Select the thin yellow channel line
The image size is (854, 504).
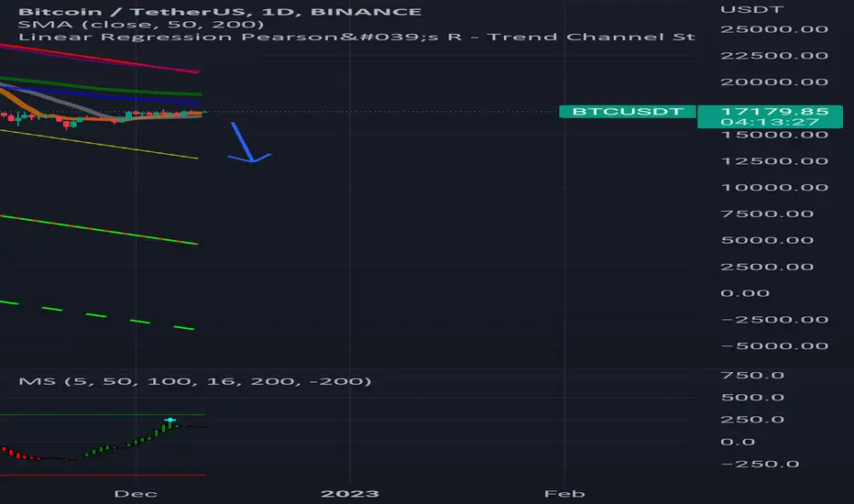coord(99,145)
